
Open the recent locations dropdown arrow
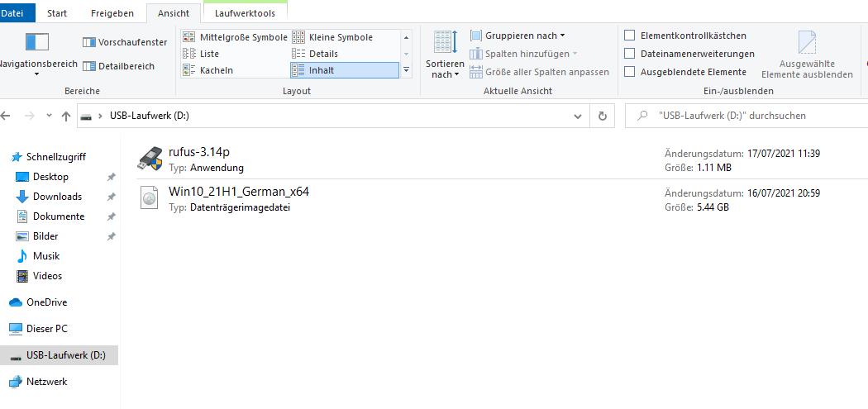(x=49, y=116)
